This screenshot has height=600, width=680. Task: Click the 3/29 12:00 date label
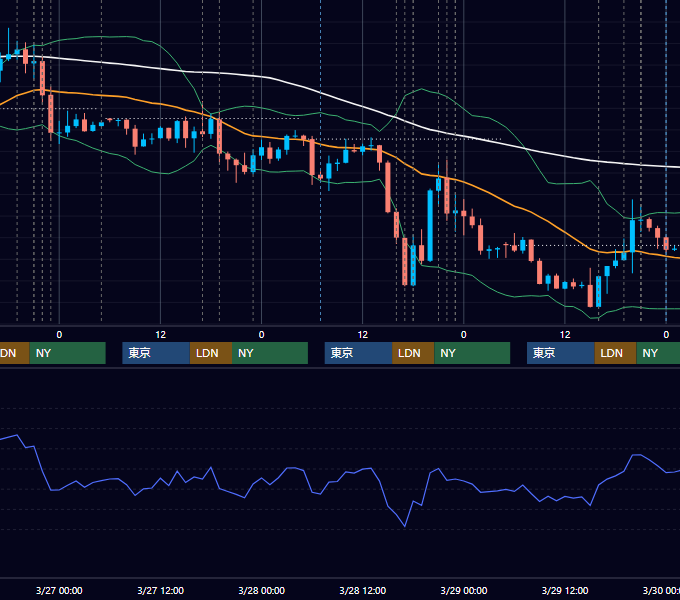coord(565,590)
